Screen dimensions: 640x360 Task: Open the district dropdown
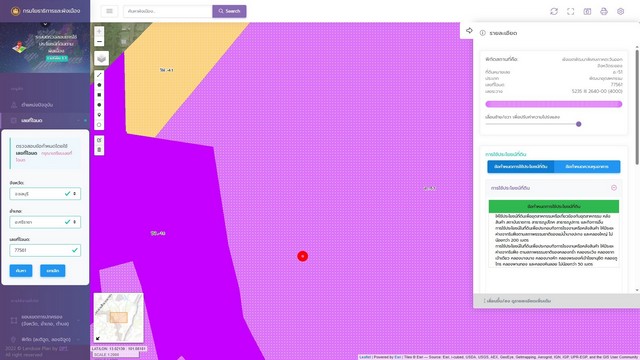pyautogui.click(x=45, y=222)
